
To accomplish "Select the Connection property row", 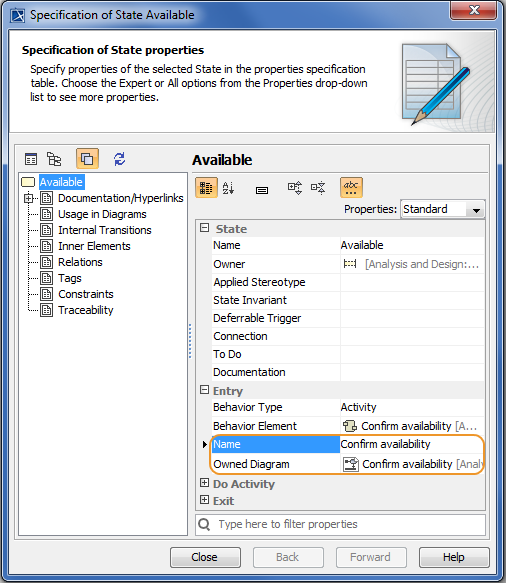I will click(x=348, y=336).
